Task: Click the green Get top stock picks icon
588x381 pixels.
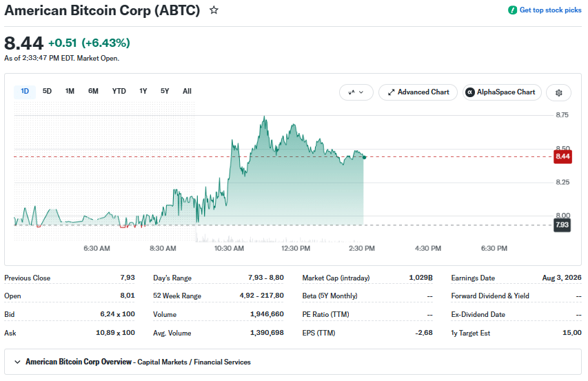Action: (512, 10)
